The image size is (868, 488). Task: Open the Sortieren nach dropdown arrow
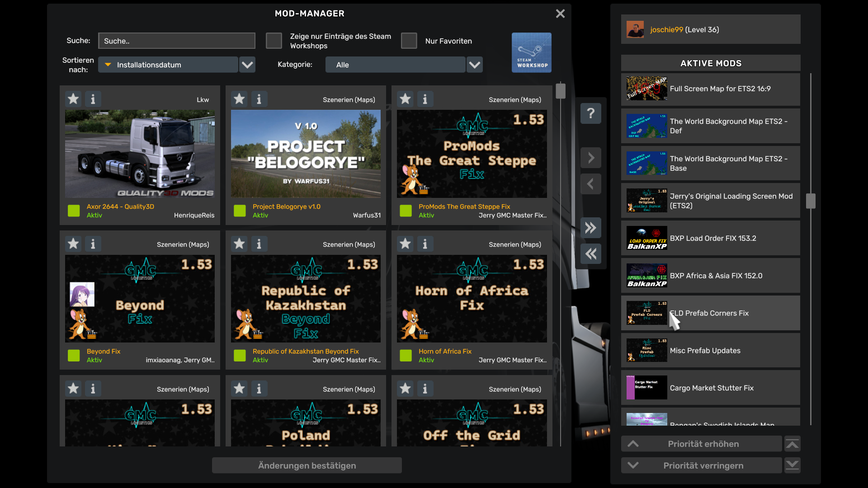pyautogui.click(x=247, y=65)
